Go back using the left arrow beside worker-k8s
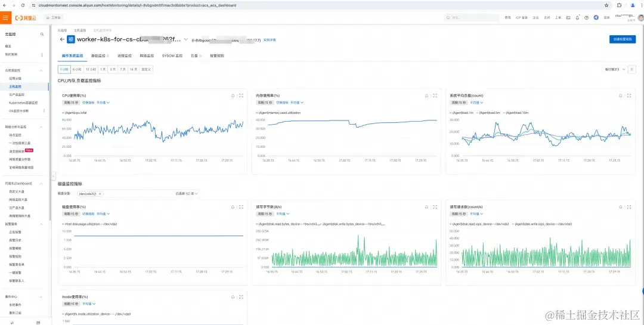Viewport: 644px width, 325px height. point(62,39)
